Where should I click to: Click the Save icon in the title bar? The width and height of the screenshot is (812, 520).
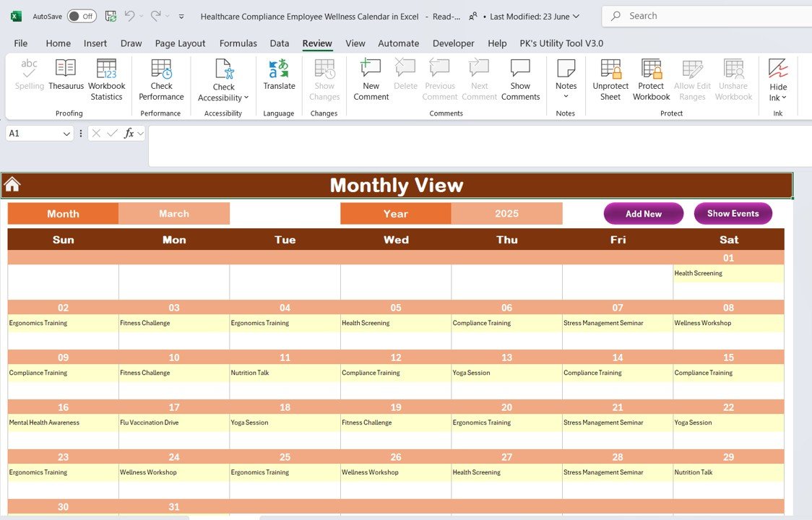[x=111, y=16]
